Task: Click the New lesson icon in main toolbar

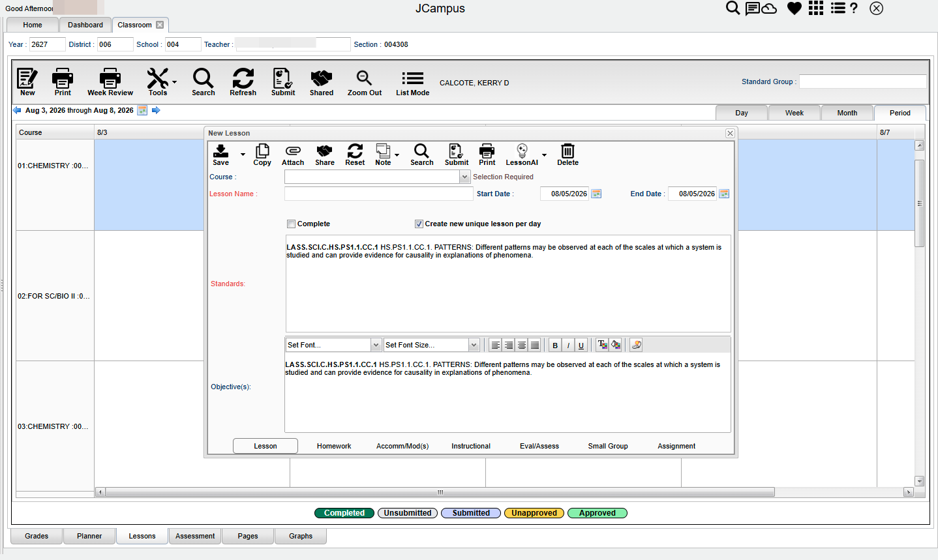Action: (27, 82)
